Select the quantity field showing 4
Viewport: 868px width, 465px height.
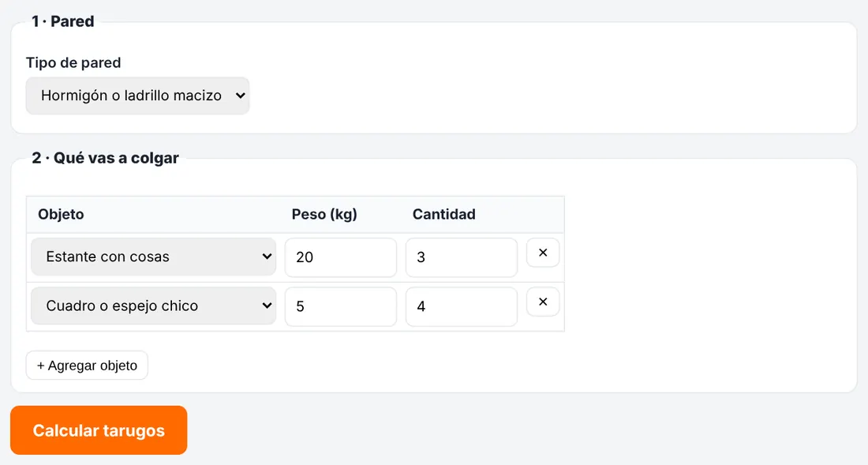(x=461, y=306)
